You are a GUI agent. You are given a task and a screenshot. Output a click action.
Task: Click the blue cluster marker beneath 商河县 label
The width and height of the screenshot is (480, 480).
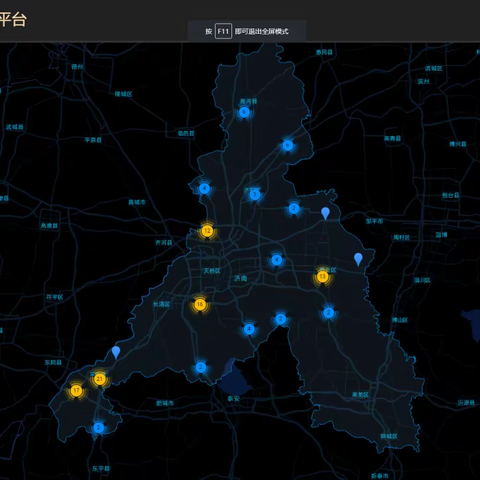pyautogui.click(x=244, y=112)
